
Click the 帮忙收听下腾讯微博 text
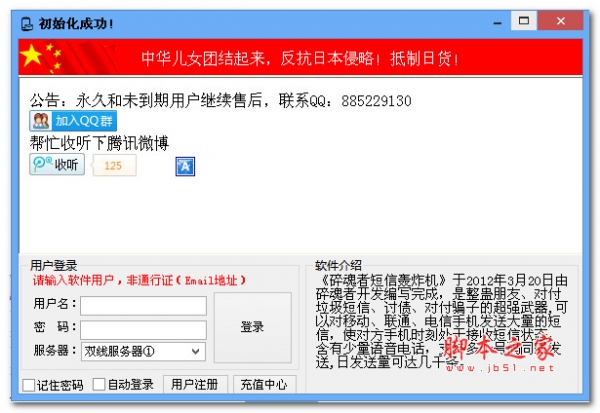coord(99,143)
